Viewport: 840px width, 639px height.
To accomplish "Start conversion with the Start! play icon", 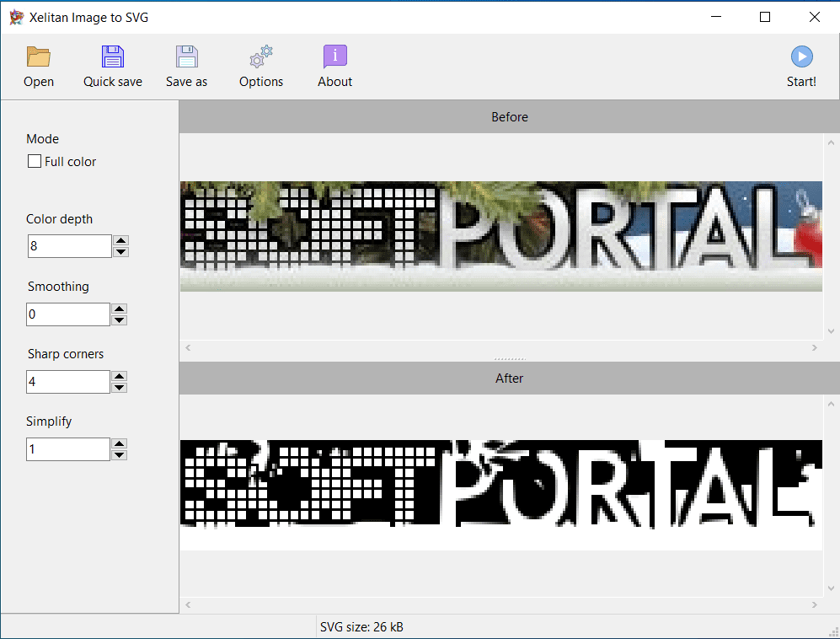I will 801,56.
